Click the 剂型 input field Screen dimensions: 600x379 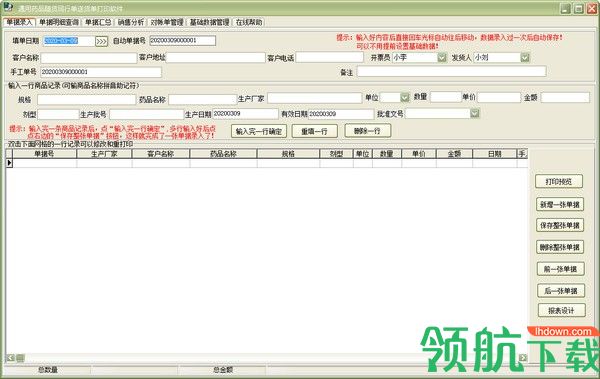[x=58, y=114]
